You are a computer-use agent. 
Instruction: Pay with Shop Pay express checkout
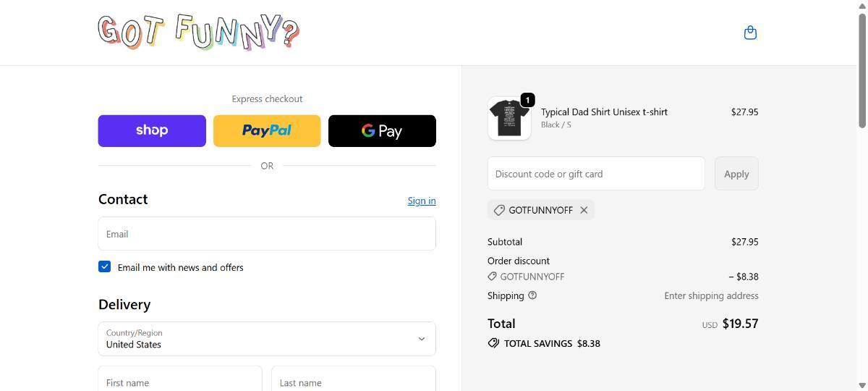(x=152, y=131)
